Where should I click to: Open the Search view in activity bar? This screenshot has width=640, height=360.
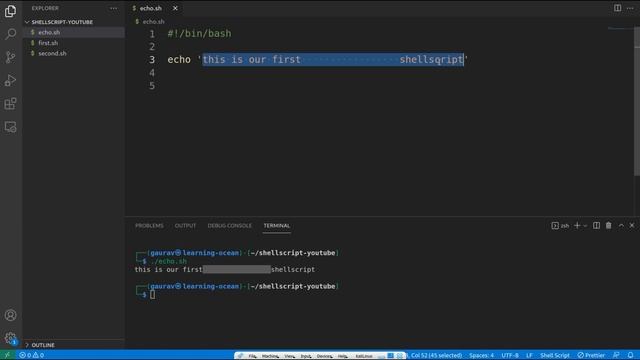click(11, 33)
